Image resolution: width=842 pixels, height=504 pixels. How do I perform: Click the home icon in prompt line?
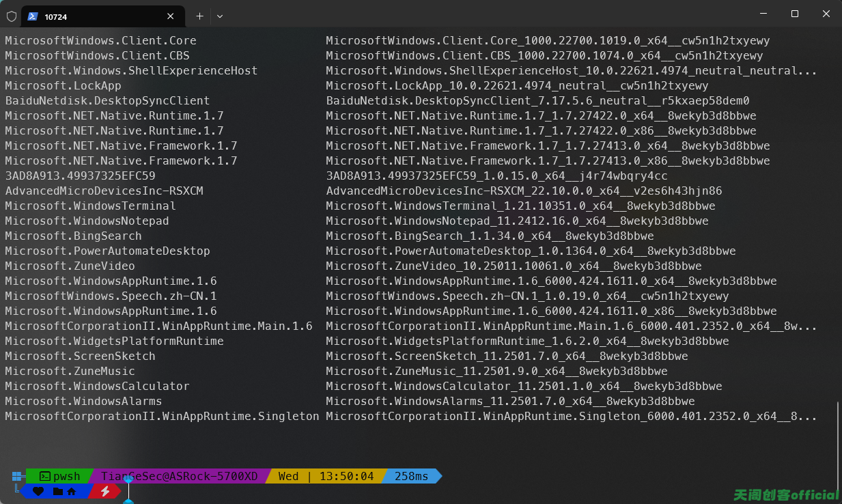pyautogui.click(x=71, y=491)
